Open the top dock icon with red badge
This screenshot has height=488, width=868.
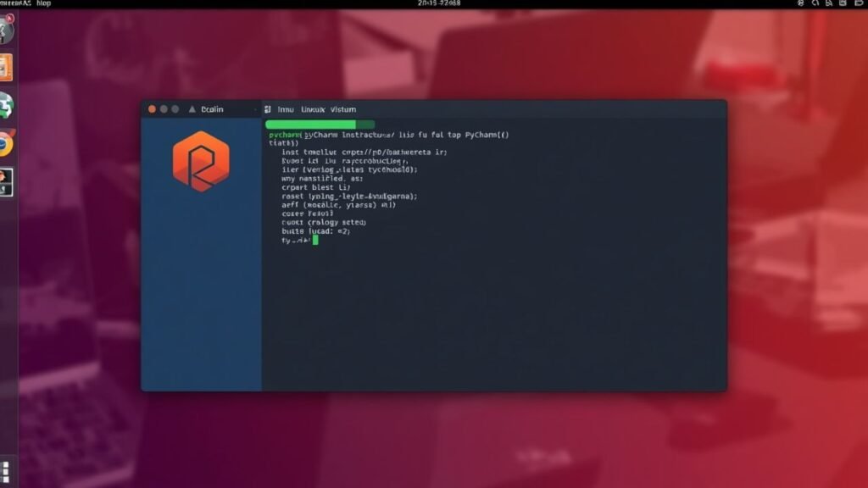(x=6, y=30)
